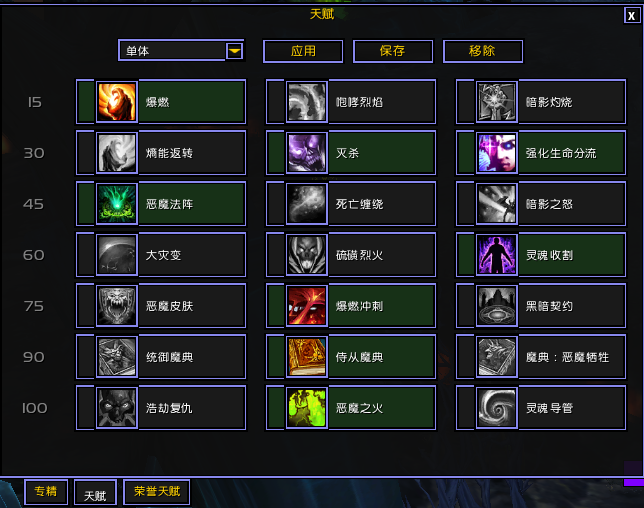Switch to the 专精 tab

tap(46, 492)
